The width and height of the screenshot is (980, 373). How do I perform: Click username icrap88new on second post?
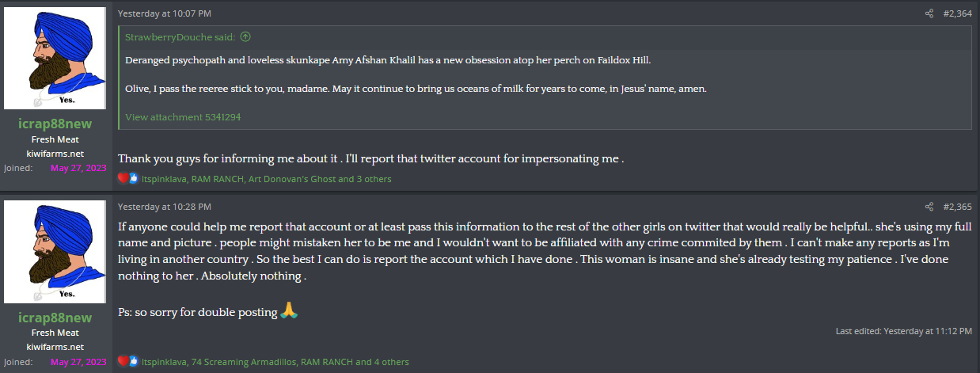[55, 317]
